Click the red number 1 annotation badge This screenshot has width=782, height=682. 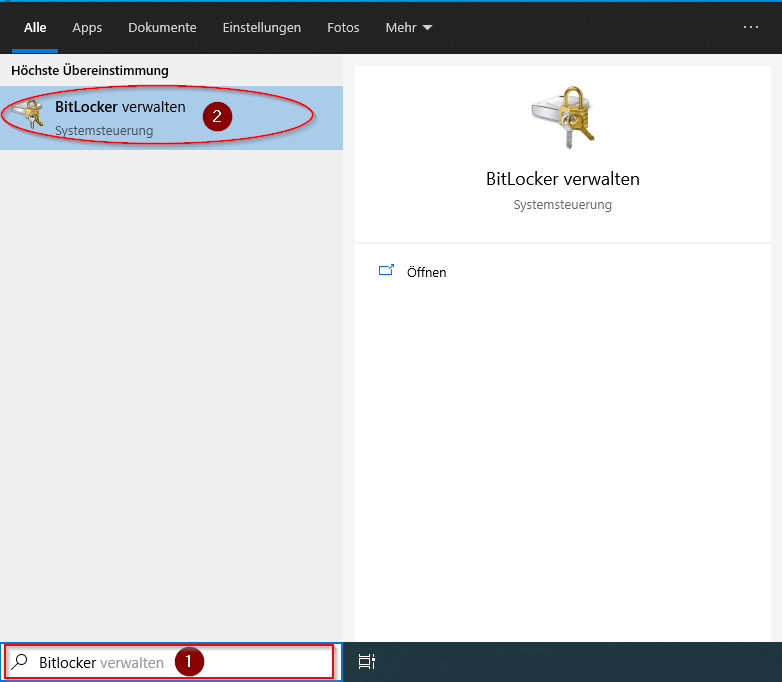189,661
